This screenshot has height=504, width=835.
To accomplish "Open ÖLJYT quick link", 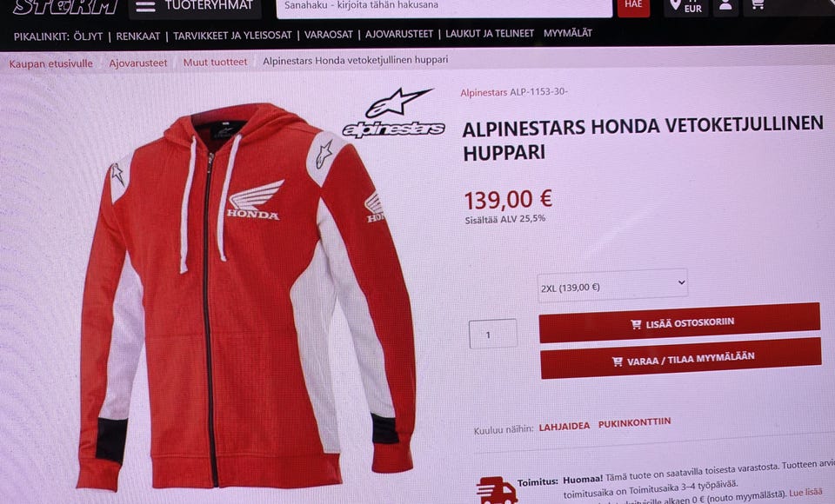I will coord(88,36).
